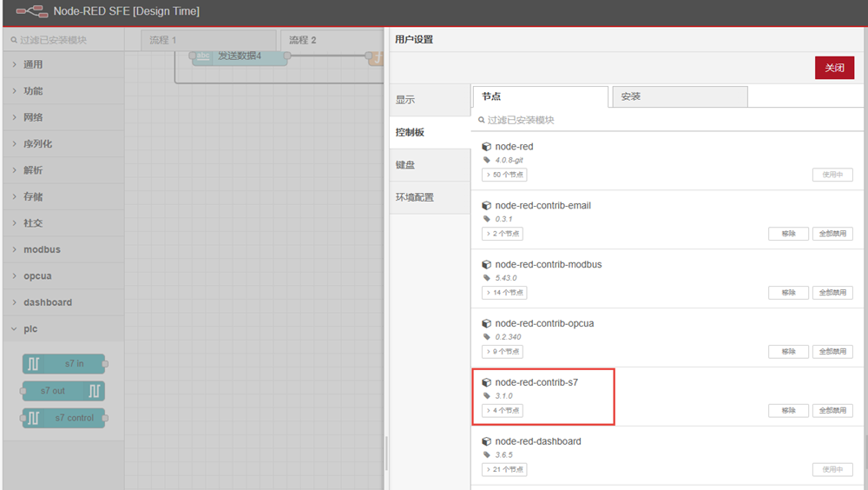This screenshot has height=490, width=868.
Task: Expand the opcua palette category
Action: tap(63, 276)
